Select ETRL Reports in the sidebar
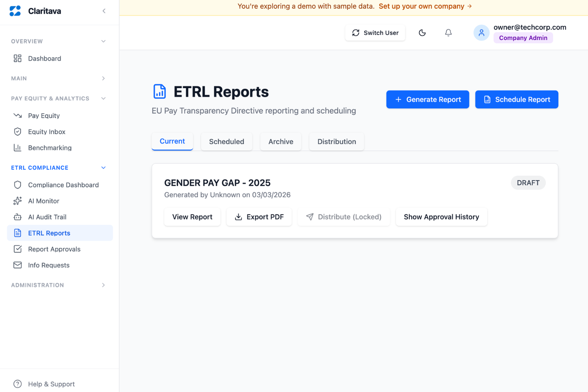Image resolution: width=588 pixels, height=392 pixels. [60, 233]
